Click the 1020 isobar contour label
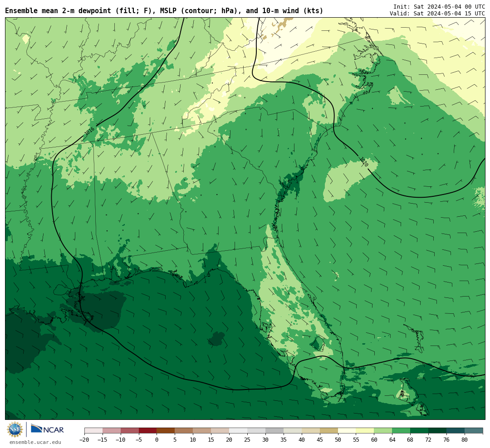490x448 pixels. tap(364, 162)
